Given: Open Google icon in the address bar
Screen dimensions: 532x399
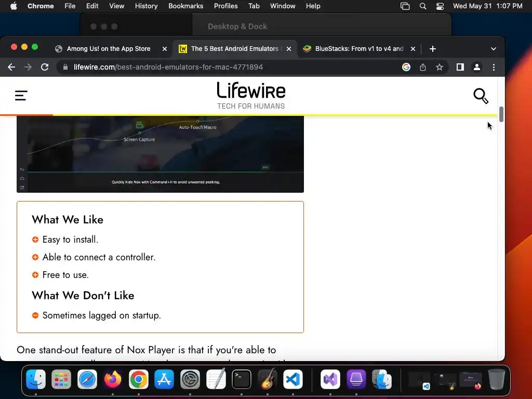Looking at the screenshot, I should 406,67.
